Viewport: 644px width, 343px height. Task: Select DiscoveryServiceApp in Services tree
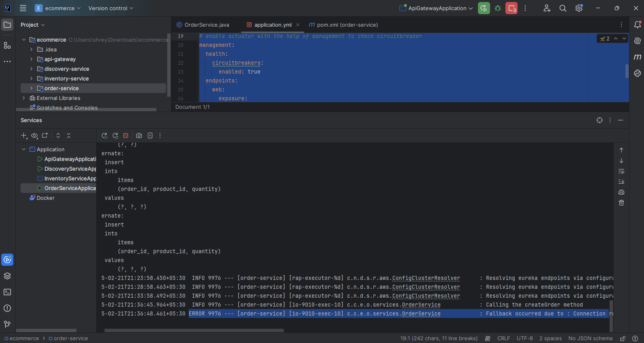point(66,169)
